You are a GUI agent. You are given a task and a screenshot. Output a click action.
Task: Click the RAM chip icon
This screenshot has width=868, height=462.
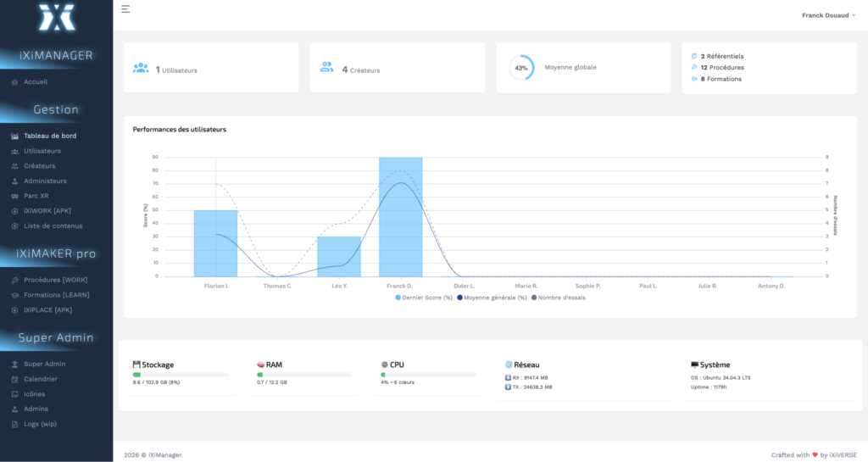(x=260, y=365)
